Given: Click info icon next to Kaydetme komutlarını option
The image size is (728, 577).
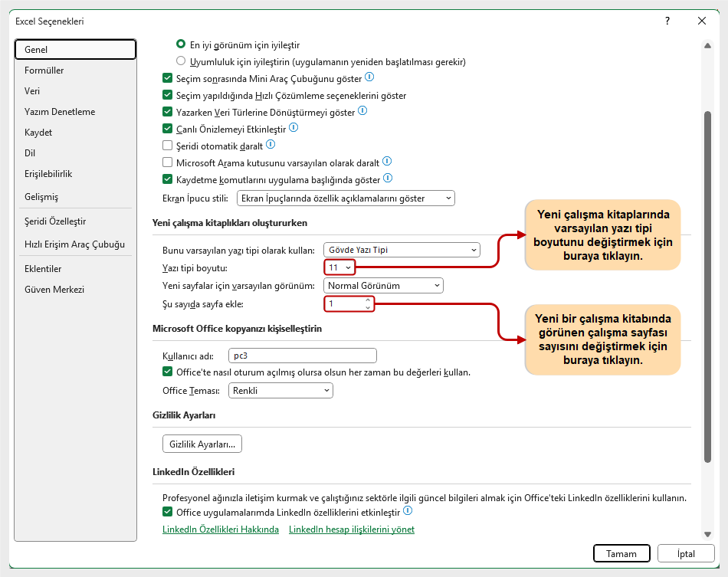Looking at the screenshot, I should click(x=388, y=179).
